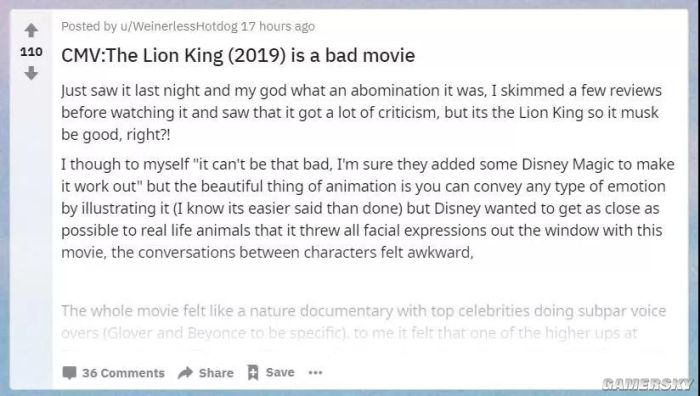Open the three-dot more options menu
Viewport: 700px width, 396px height.
(315, 372)
